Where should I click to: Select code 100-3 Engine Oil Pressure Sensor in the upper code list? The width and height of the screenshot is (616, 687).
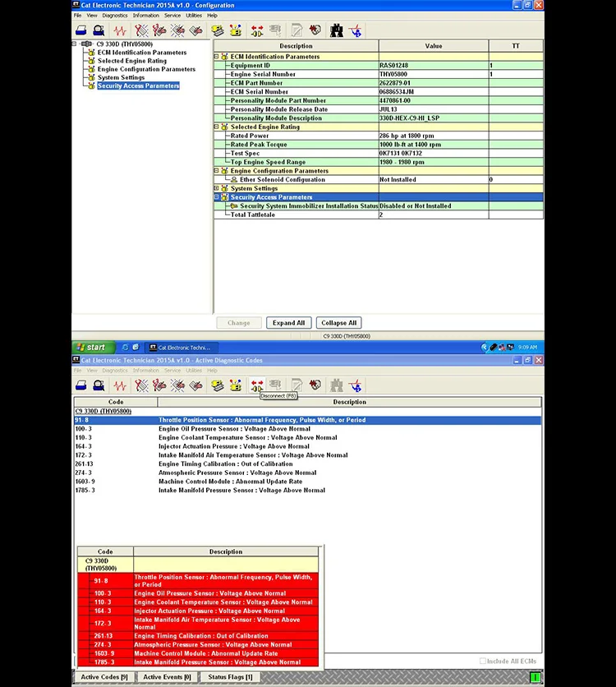308,429
